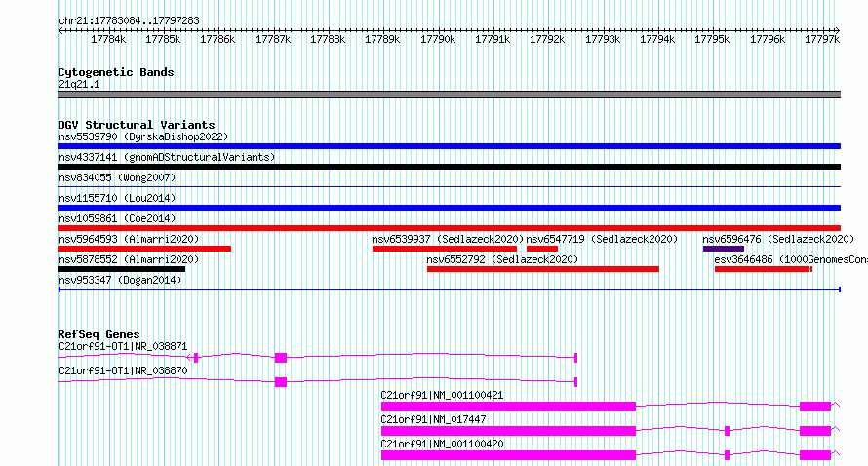This screenshot has width=868, height=466.
Task: Click the middle exon box of NR_038871
Action: pos(281,358)
